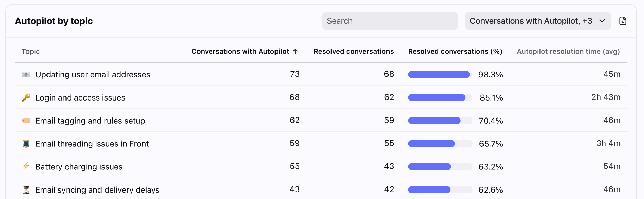Sort by Resolved conversations column
The width and height of the screenshot is (644, 199).
[x=353, y=51]
